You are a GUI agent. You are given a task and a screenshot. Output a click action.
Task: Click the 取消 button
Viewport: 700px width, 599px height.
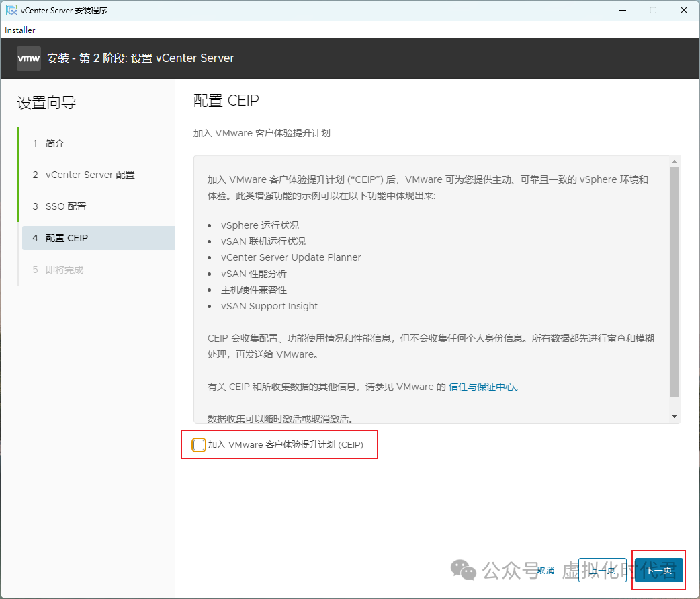[545, 570]
